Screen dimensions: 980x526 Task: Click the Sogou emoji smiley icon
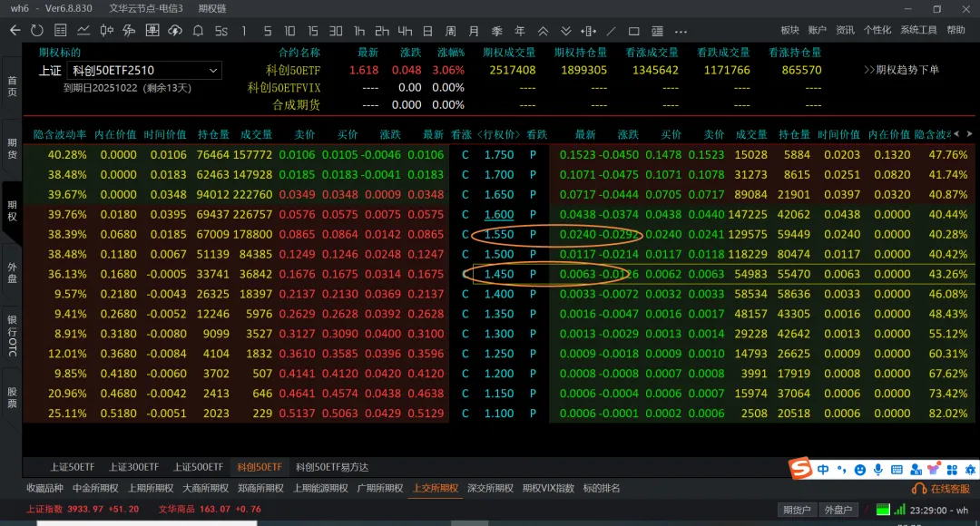pos(860,470)
